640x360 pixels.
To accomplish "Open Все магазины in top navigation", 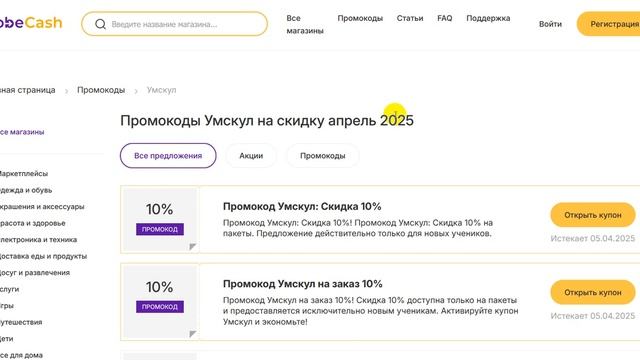I will click(305, 24).
